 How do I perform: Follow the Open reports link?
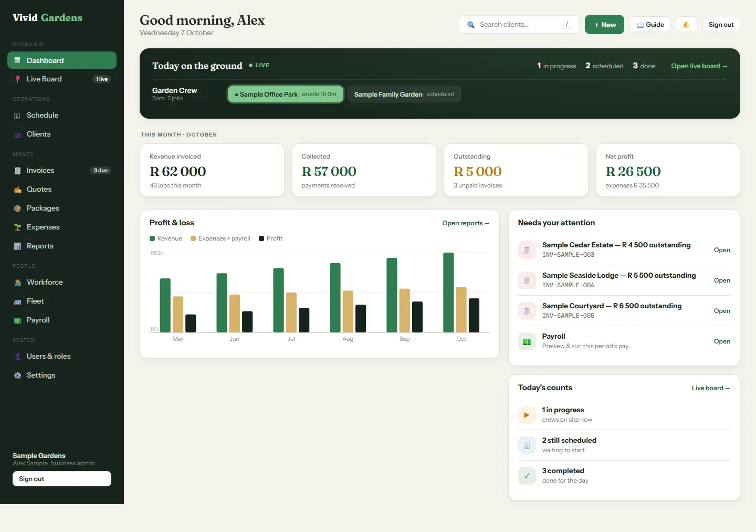pyautogui.click(x=466, y=223)
